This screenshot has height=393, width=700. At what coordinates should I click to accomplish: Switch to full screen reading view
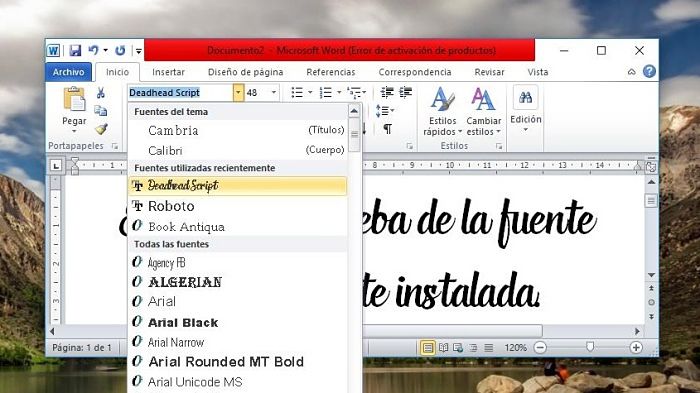[443, 347]
